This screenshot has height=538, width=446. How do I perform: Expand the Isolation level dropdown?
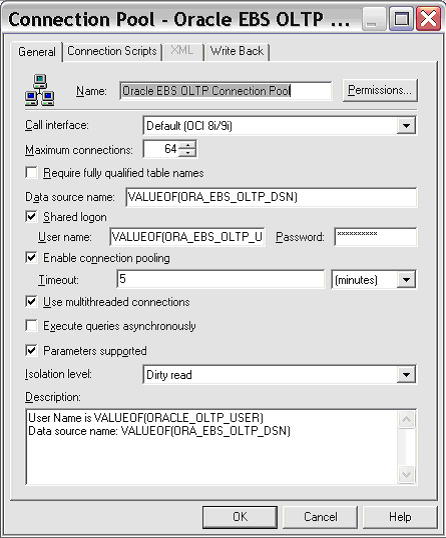pyautogui.click(x=407, y=374)
